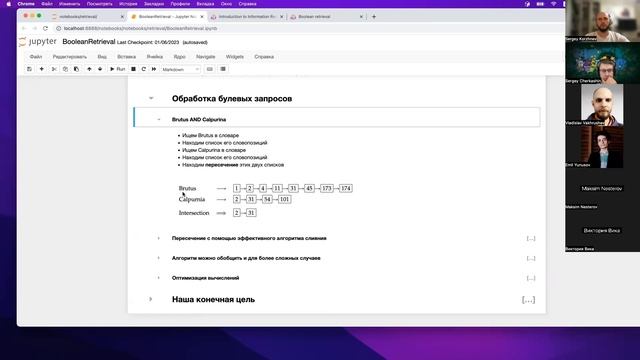Insert a cell below with plus icon
640x360 pixels.
[42, 69]
